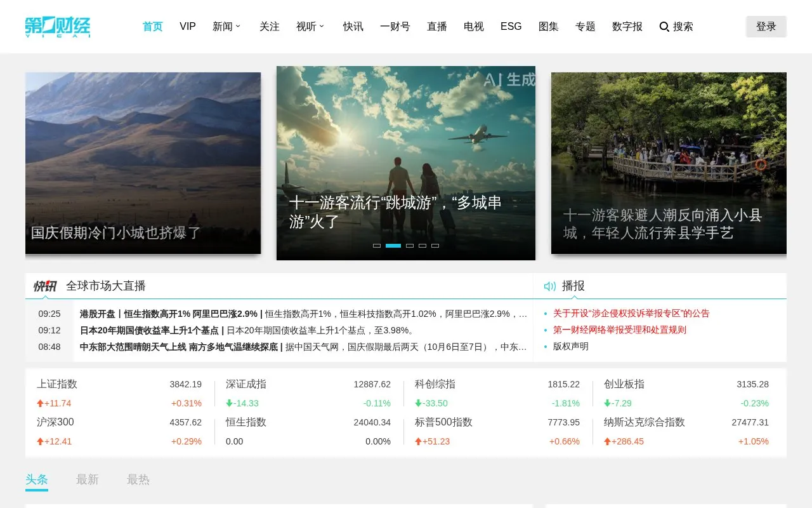
Task: Open the 科创综指 quote
Action: [x=435, y=384]
